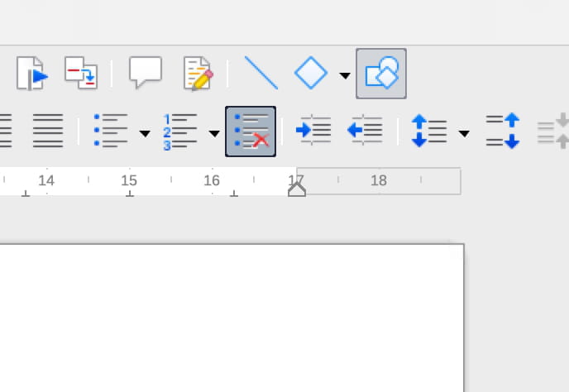This screenshot has width=569, height=392.
Task: Insert a diamond basic shape
Action: pyautogui.click(x=311, y=73)
